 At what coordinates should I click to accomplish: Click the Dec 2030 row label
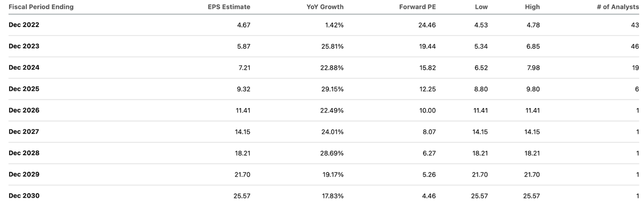tap(24, 195)
